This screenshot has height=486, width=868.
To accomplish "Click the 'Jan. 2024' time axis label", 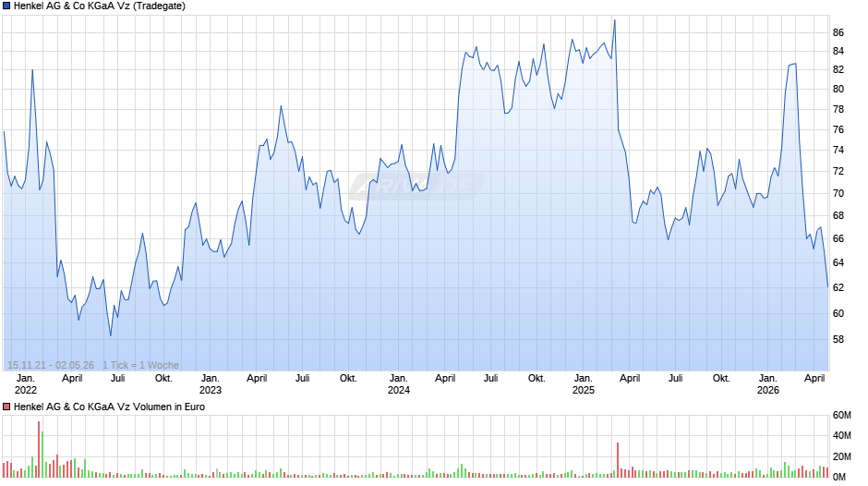I will [x=399, y=384].
